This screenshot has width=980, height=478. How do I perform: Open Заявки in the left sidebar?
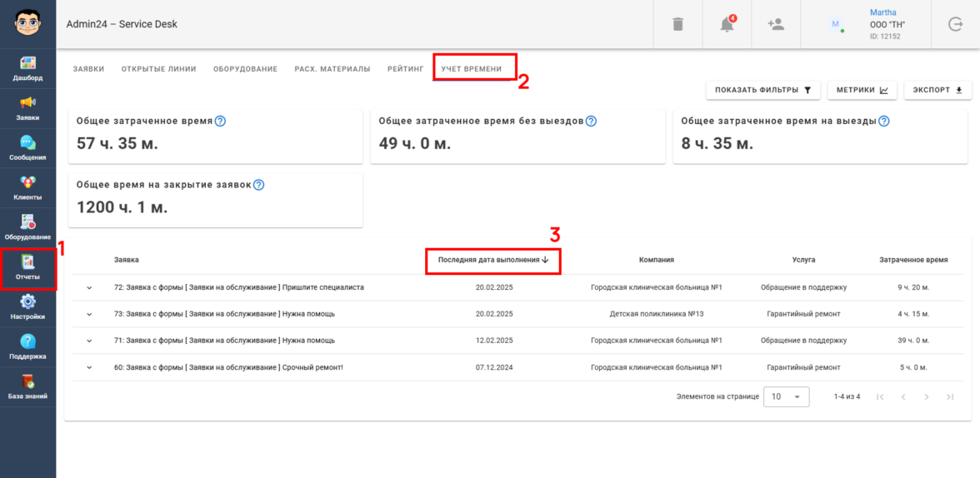27,107
